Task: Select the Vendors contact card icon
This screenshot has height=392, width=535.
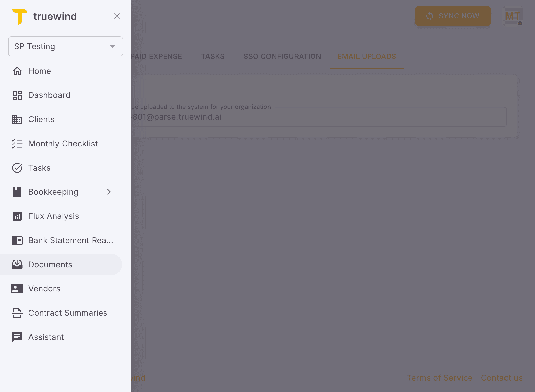Action: [x=17, y=288]
